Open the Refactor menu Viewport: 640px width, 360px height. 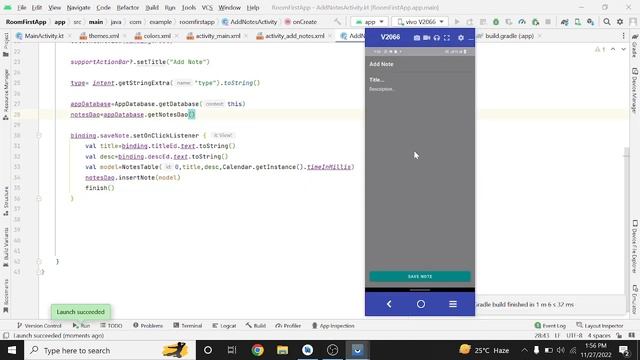pyautogui.click(x=128, y=7)
